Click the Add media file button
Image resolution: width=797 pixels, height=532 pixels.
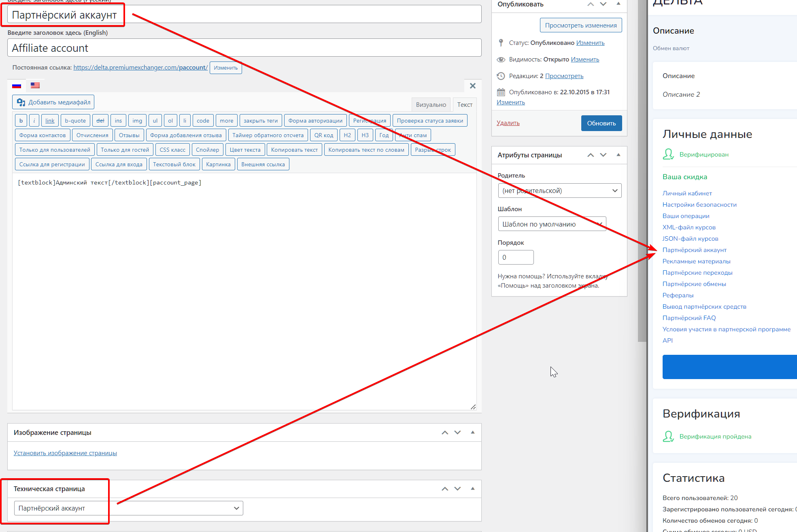[53, 102]
